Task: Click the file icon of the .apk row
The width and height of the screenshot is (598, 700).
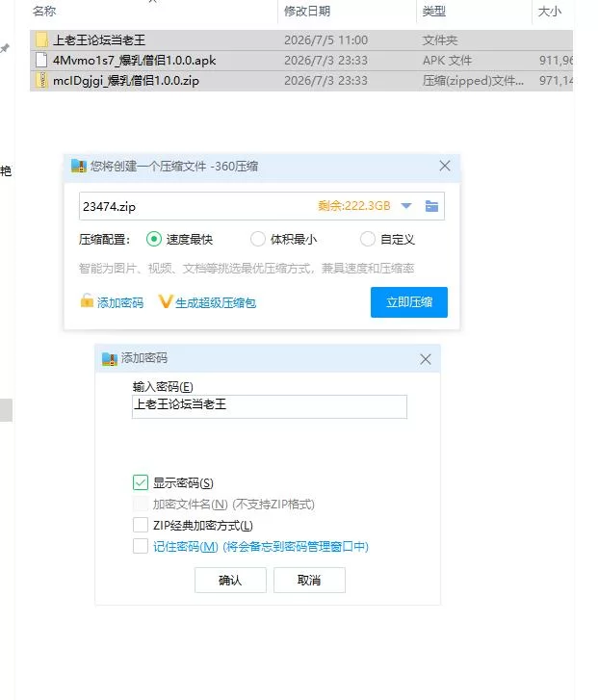Action: coord(41,60)
